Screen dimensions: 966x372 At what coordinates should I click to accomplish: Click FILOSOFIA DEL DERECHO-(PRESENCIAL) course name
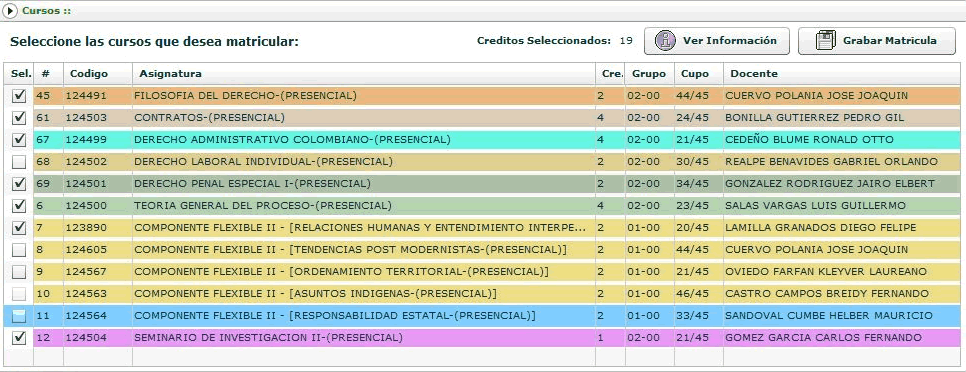pos(245,95)
